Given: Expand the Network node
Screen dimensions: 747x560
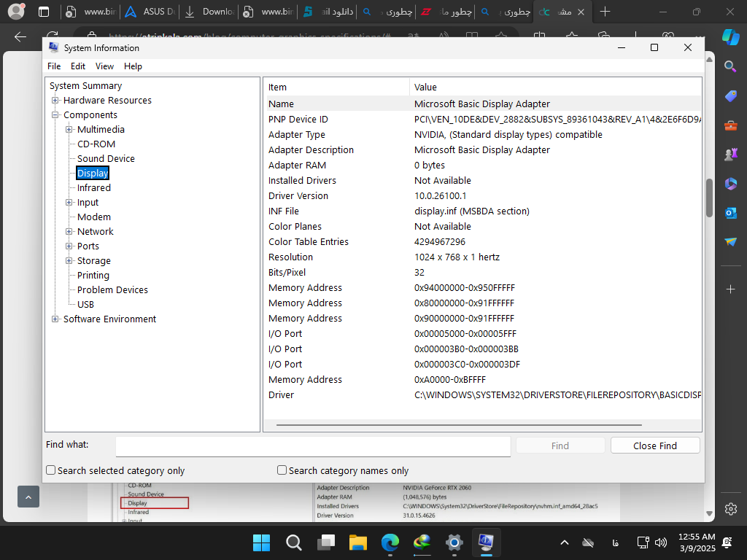Looking at the screenshot, I should [x=69, y=231].
